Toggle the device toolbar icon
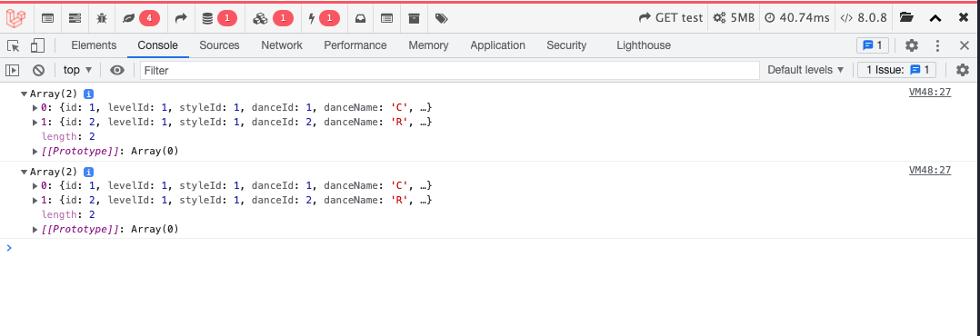Screen dimensions: 980x336 pos(38,45)
